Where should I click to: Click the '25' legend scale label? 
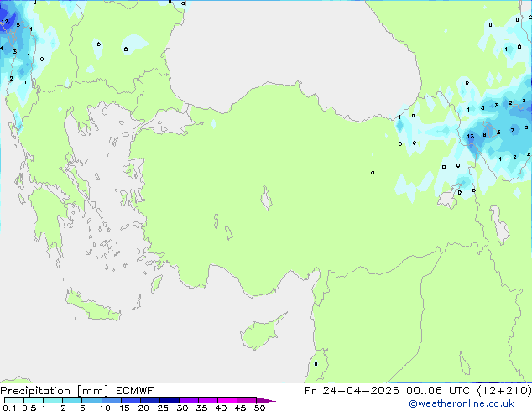click(163, 408)
